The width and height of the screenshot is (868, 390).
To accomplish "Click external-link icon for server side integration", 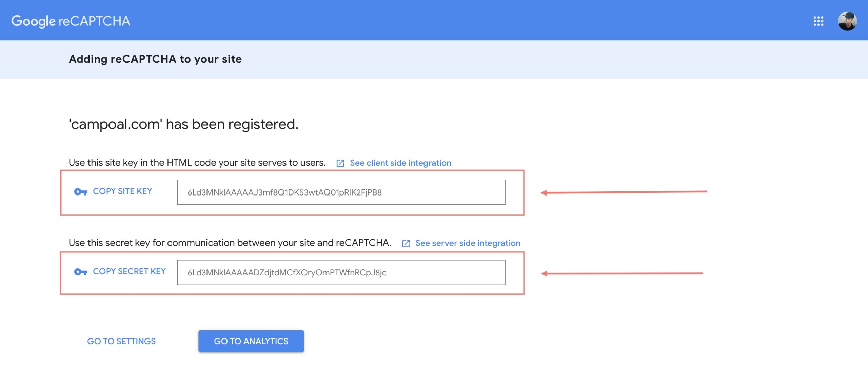I will [x=406, y=243].
